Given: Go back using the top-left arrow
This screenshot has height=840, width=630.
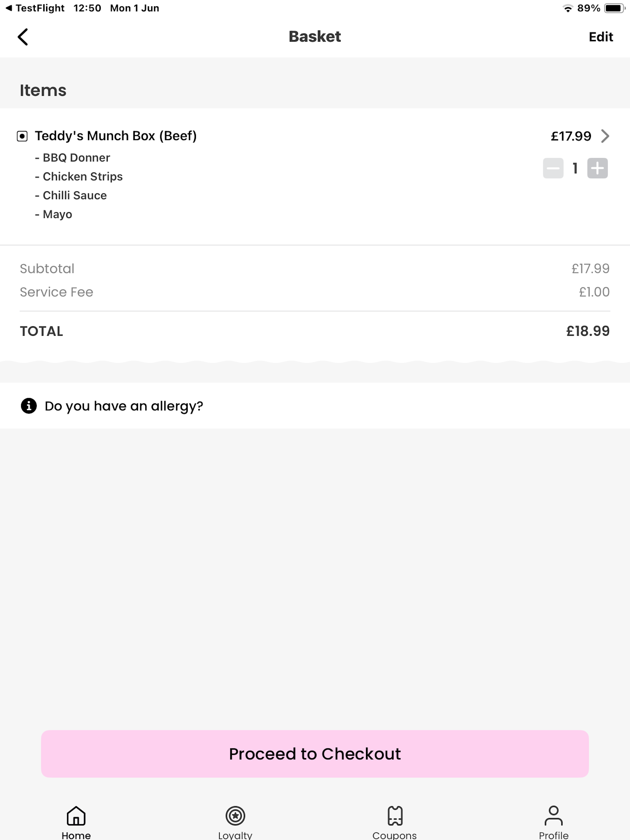Looking at the screenshot, I should [x=23, y=37].
